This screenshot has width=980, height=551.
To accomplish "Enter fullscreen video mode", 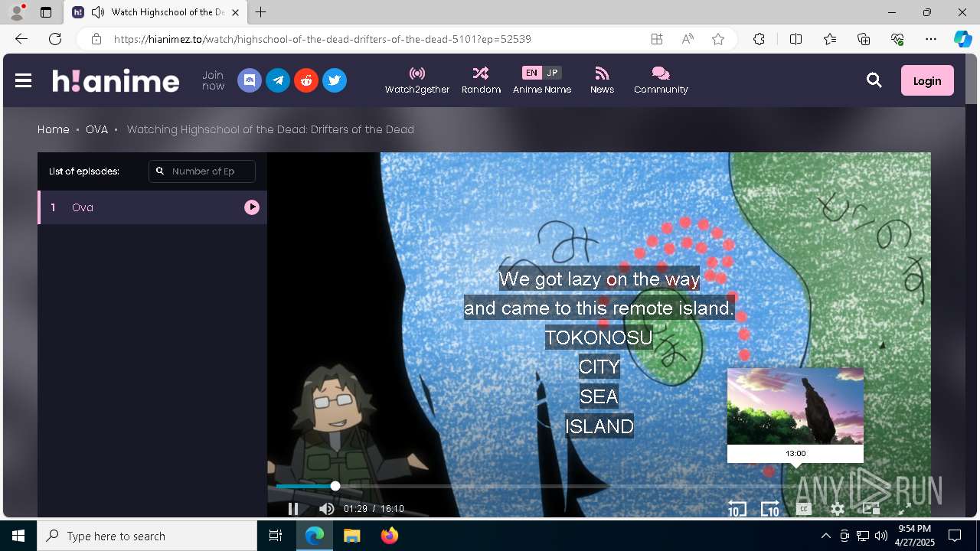I will (904, 509).
